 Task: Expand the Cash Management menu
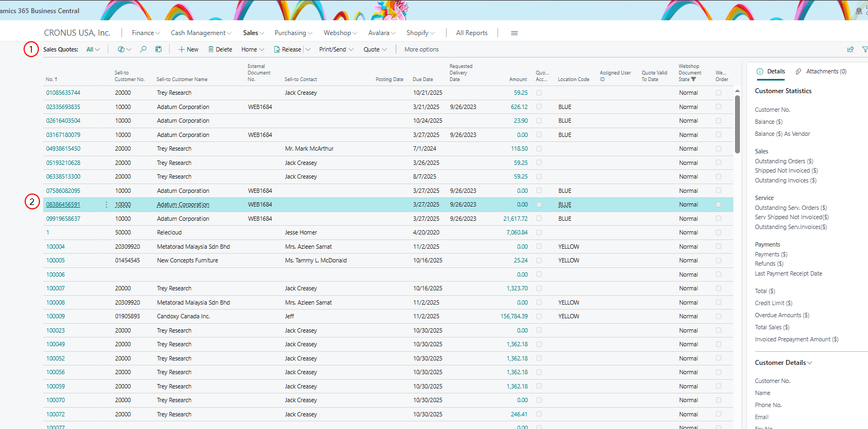(x=201, y=33)
